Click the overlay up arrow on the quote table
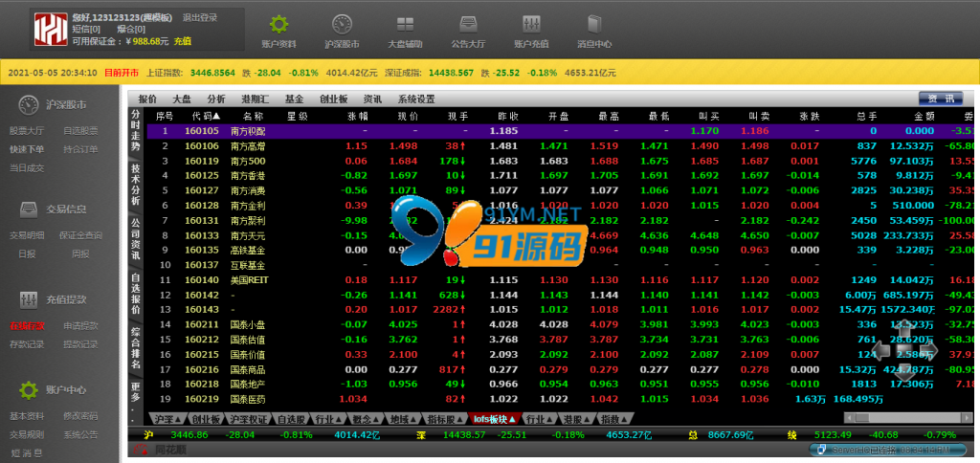This screenshot has width=980, height=463. coord(905,327)
